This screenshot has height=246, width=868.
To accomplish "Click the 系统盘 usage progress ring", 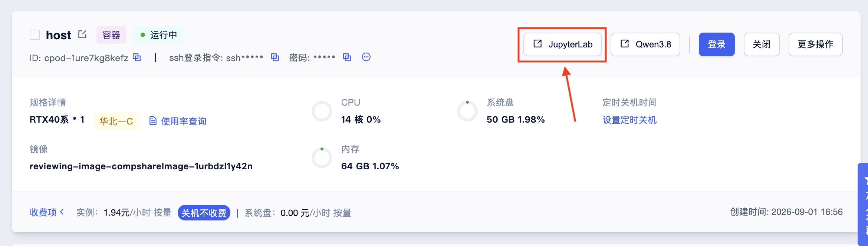I will (x=467, y=111).
